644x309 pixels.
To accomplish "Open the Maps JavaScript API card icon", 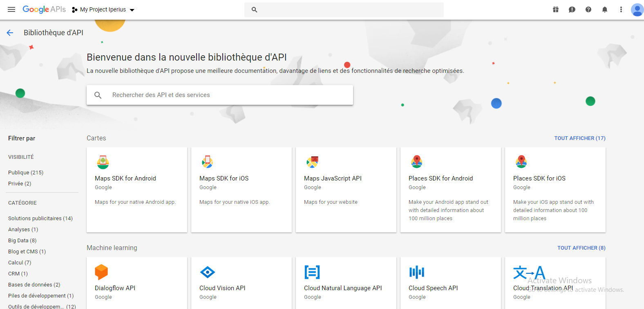I will [x=312, y=162].
